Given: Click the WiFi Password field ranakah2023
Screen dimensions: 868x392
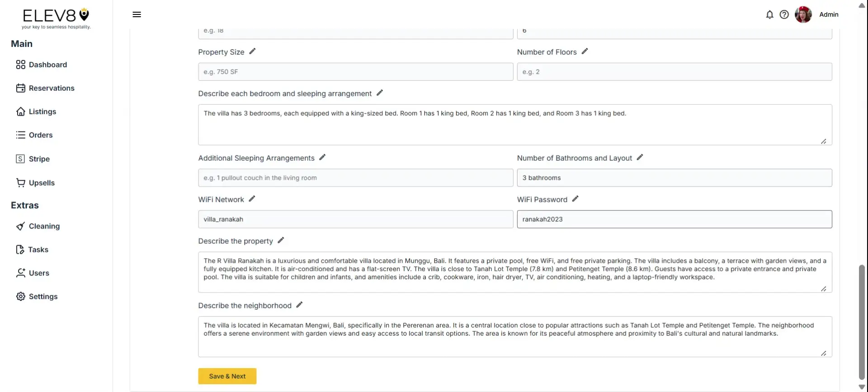Looking at the screenshot, I should pyautogui.click(x=674, y=219).
